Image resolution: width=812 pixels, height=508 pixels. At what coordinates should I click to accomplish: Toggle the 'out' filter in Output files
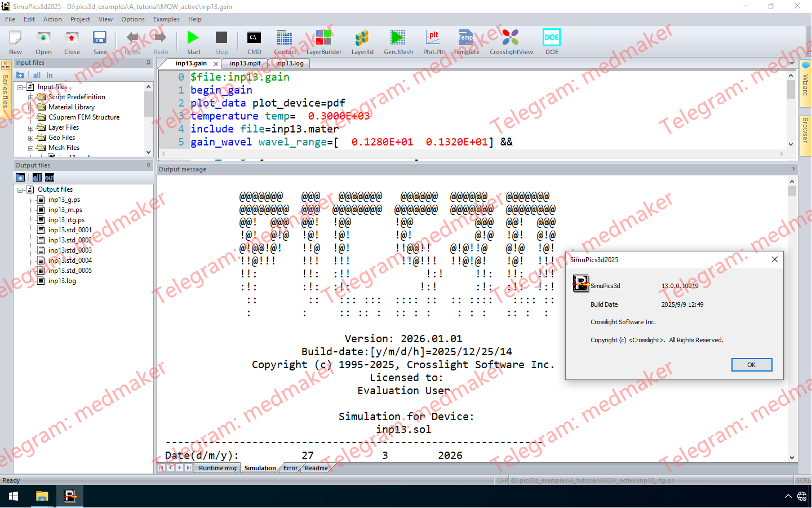pos(49,177)
